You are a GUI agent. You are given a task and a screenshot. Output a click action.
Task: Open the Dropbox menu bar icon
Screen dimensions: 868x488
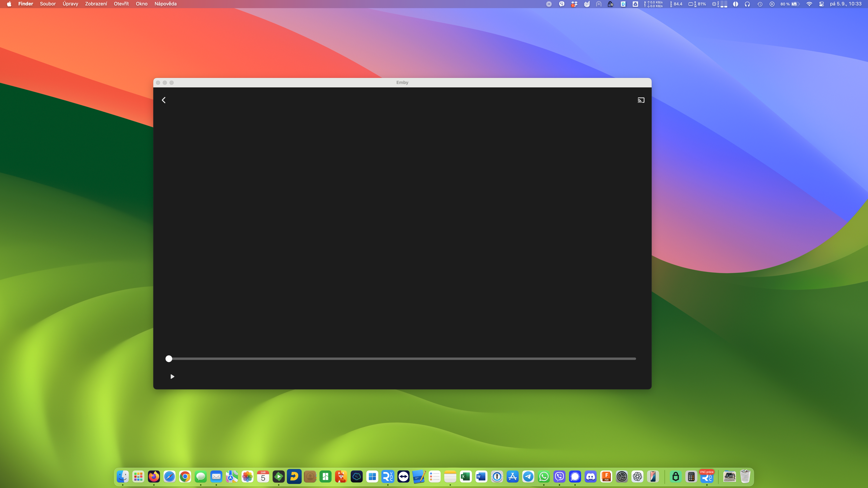tap(574, 4)
